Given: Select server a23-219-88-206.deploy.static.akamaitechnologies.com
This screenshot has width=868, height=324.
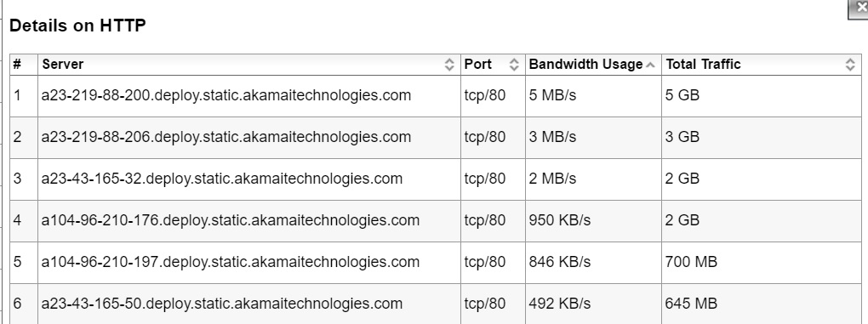Looking at the screenshot, I should point(226,137).
